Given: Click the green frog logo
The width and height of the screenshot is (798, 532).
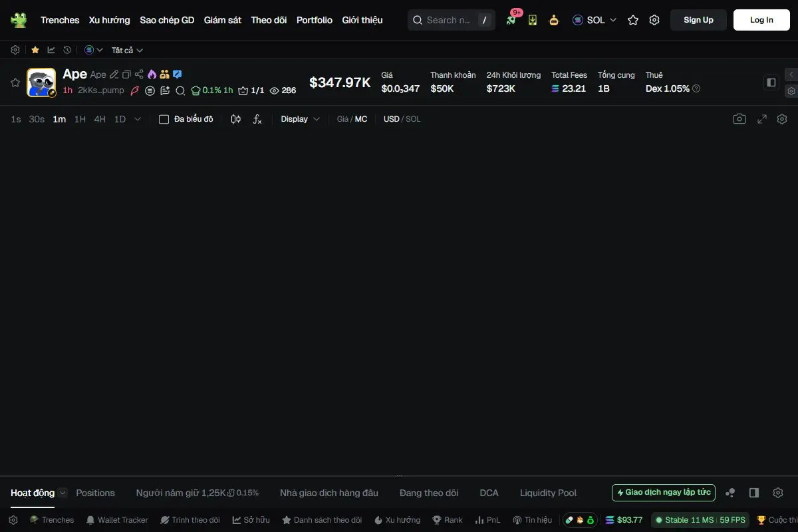Looking at the screenshot, I should (x=19, y=20).
